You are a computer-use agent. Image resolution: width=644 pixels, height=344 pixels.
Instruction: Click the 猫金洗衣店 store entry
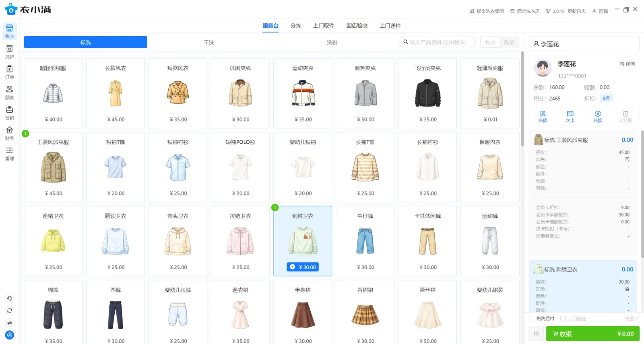pos(525,11)
